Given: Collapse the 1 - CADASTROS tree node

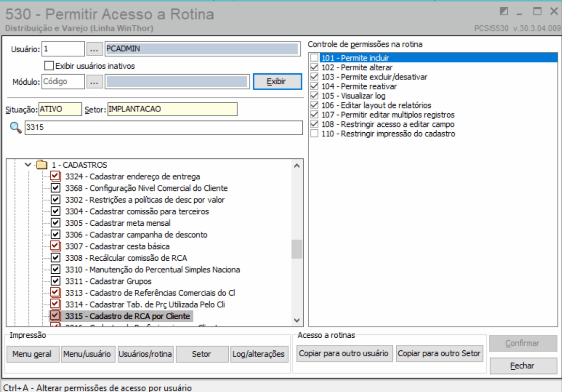Looking at the screenshot, I should click(28, 165).
